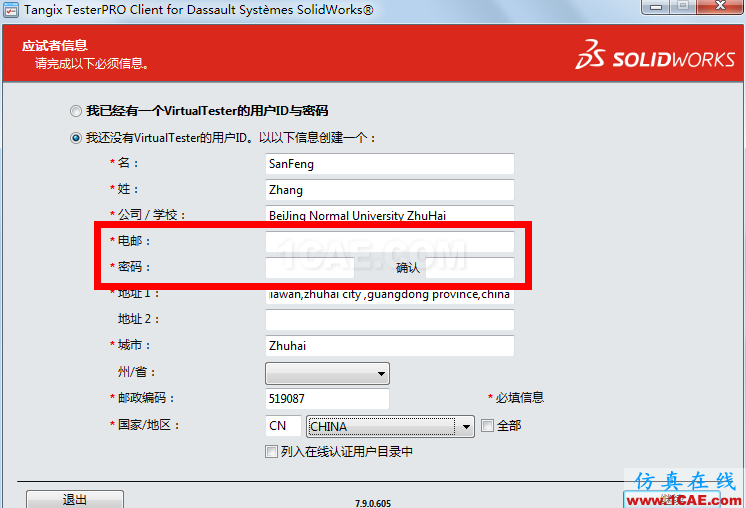
Task: Close the TesterPRO window
Action: click(720, 7)
